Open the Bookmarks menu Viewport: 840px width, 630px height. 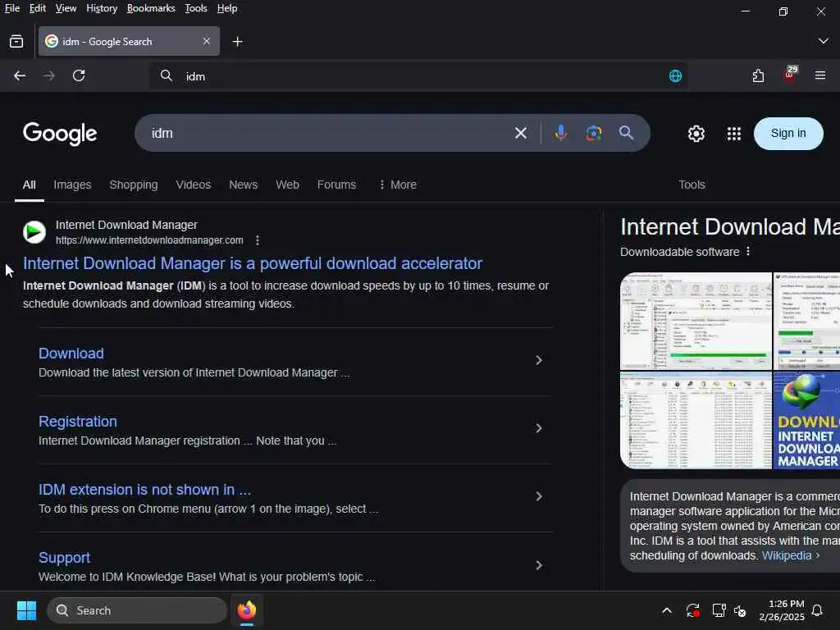pos(151,8)
